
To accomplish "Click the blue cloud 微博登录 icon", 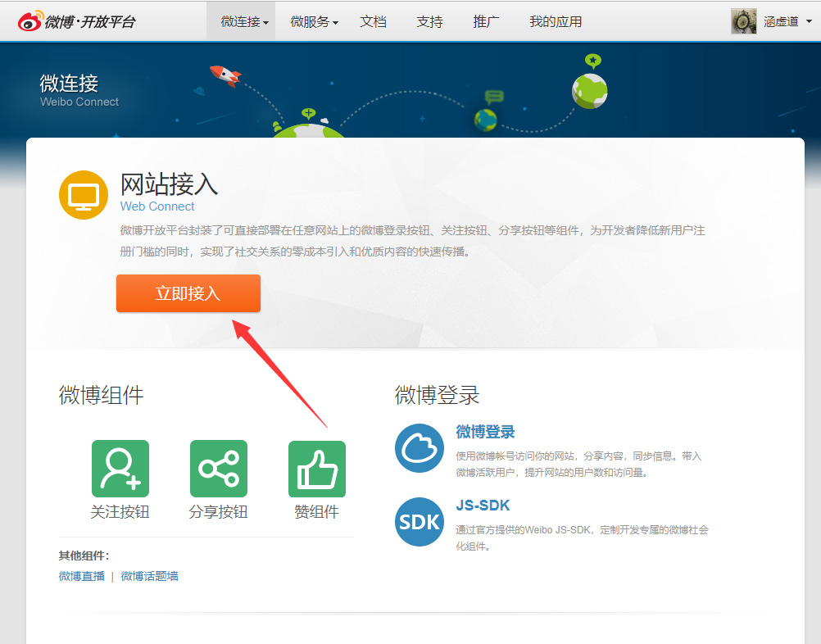I will [420, 448].
